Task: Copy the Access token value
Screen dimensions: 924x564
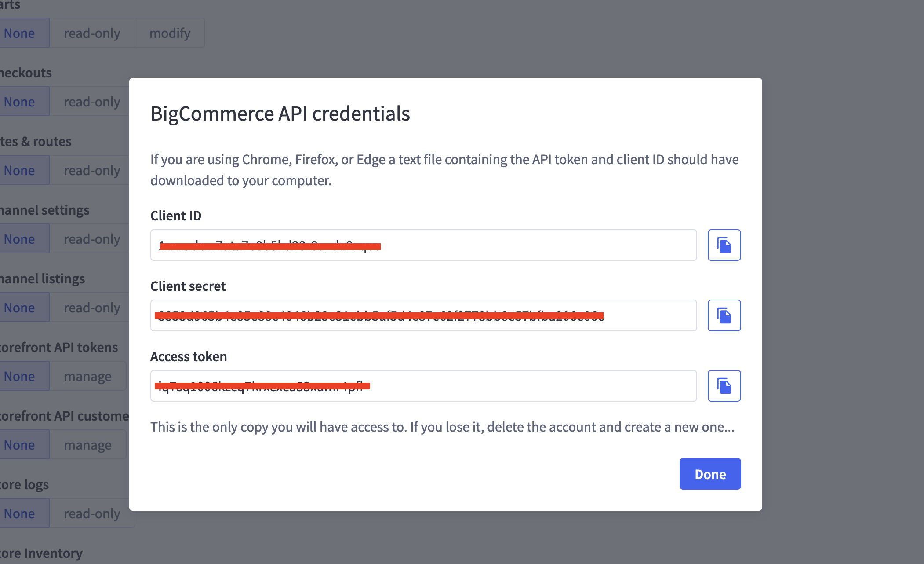Action: point(724,386)
